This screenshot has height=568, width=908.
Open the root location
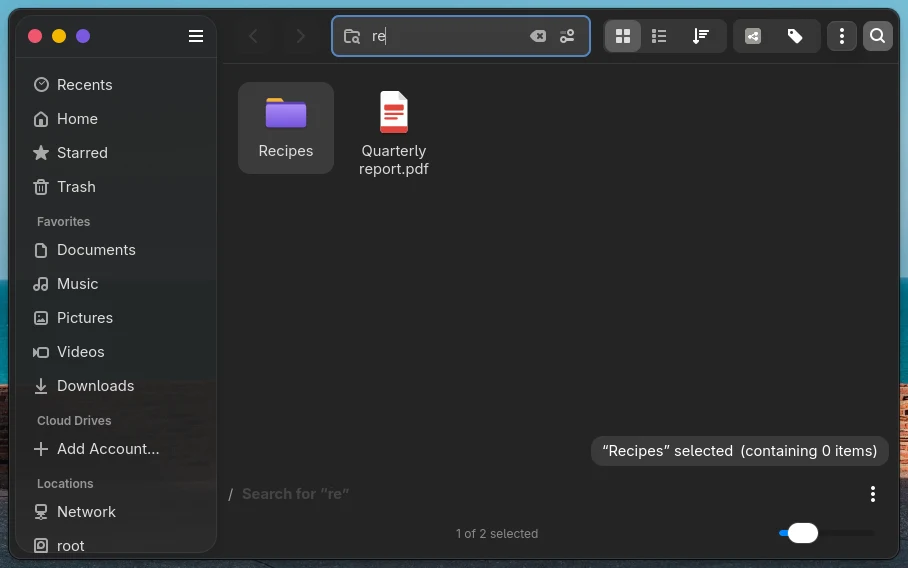116,545
